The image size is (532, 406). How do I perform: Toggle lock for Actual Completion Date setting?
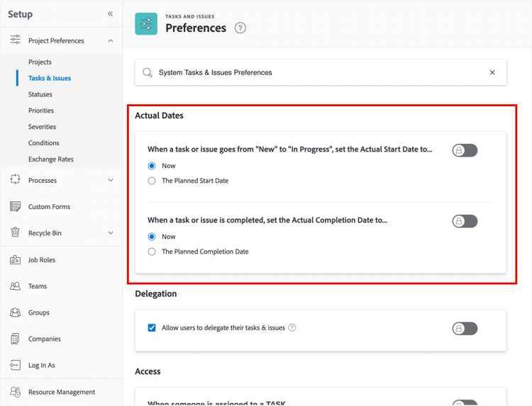tap(465, 221)
